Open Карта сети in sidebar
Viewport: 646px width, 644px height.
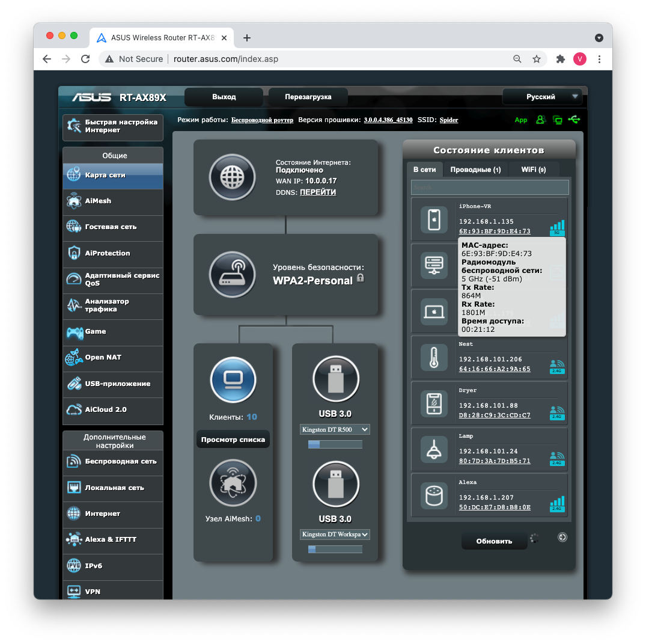tap(113, 175)
